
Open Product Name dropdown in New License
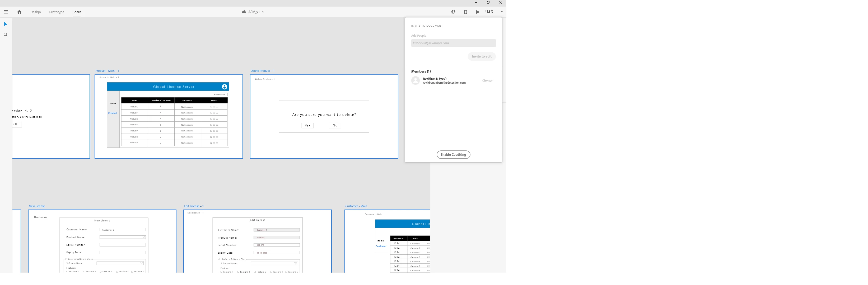pyautogui.click(x=144, y=237)
